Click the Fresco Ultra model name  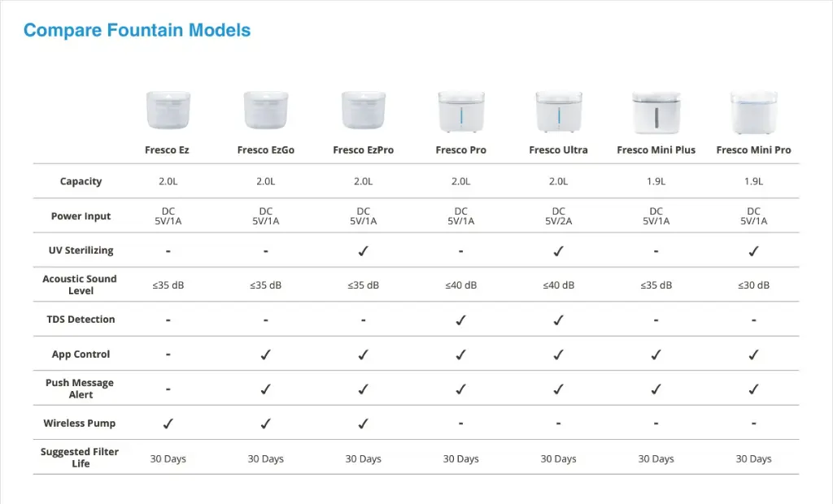pos(558,150)
